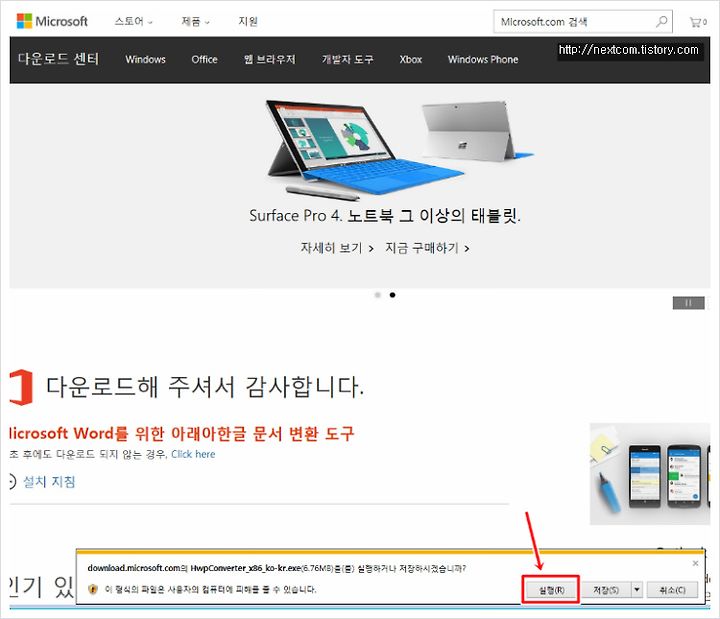Viewport: 720px width, 619px height.
Task: Open the Windows tab
Action: point(146,59)
